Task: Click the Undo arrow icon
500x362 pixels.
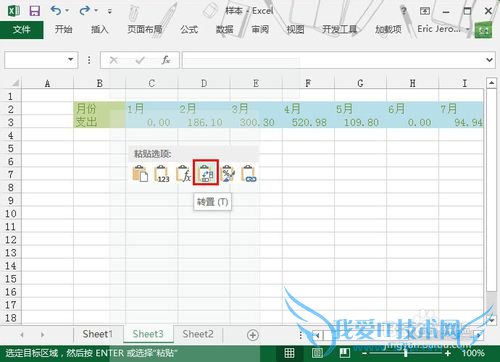Action: [56, 11]
